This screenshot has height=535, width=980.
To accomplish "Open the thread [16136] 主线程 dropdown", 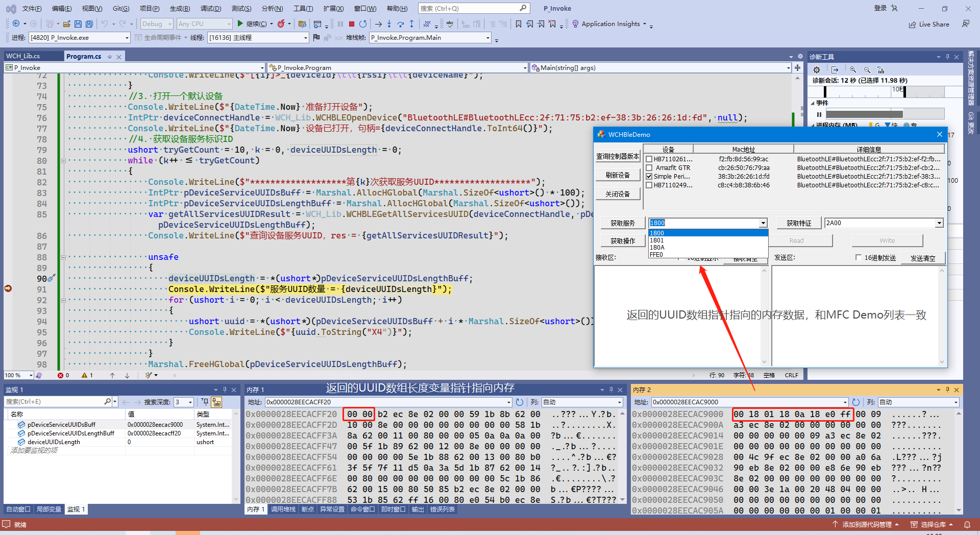I will tap(258, 38).
